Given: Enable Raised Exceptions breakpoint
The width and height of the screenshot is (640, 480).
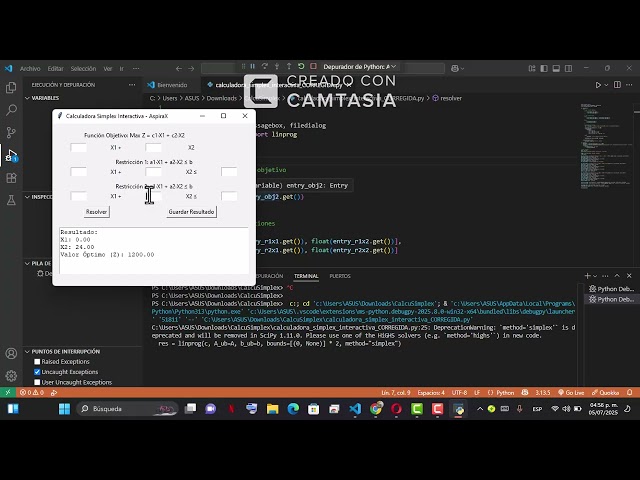Looking at the screenshot, I should click(x=37, y=362).
